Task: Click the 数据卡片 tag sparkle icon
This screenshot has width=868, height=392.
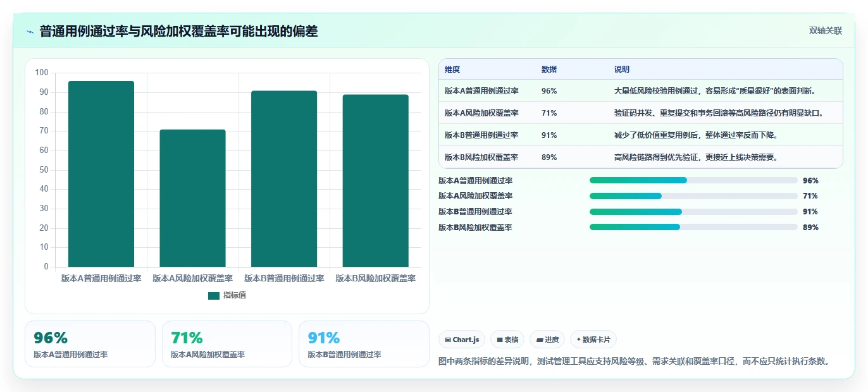Action: pos(578,340)
